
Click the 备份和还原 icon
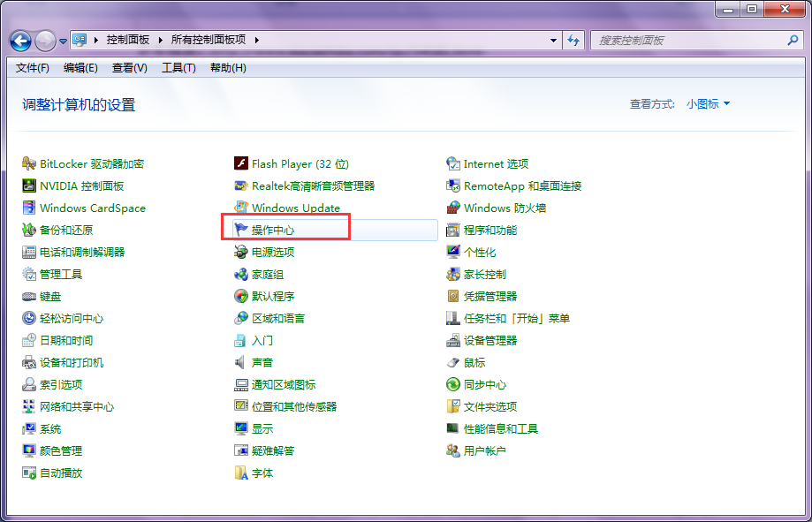tap(28, 230)
